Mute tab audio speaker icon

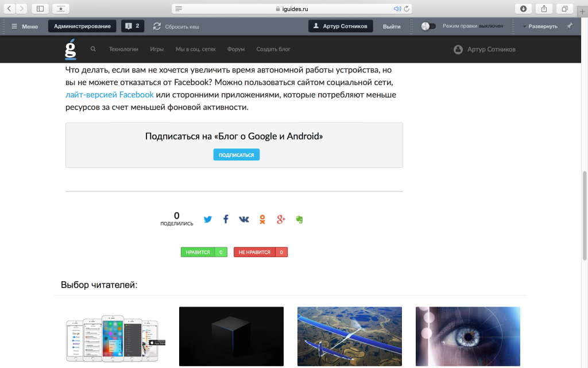(x=397, y=9)
